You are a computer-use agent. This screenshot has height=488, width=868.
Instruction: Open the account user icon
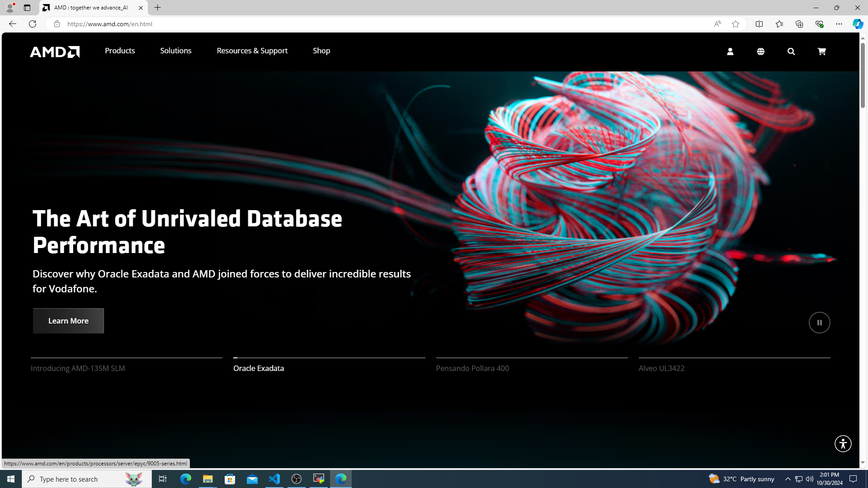pos(730,52)
